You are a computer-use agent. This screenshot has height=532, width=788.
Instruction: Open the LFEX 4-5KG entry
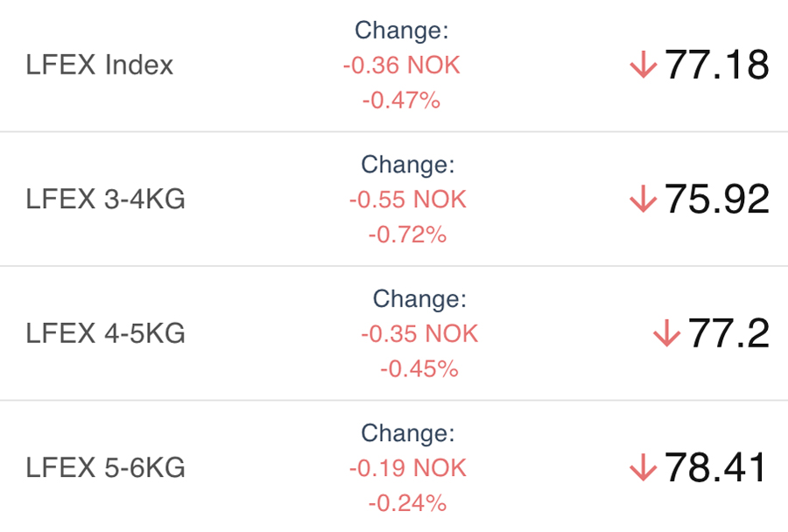(x=105, y=333)
